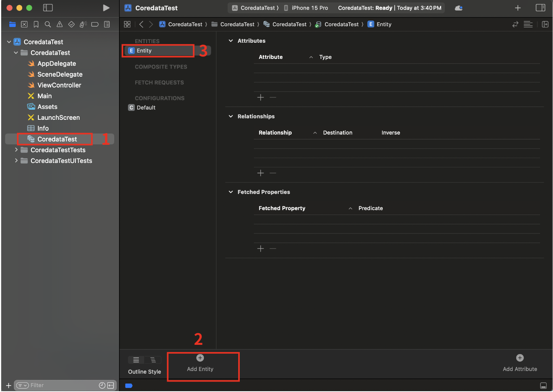Image resolution: width=553 pixels, height=392 pixels.
Task: Select the Entity row under Entities
Action: (x=167, y=51)
